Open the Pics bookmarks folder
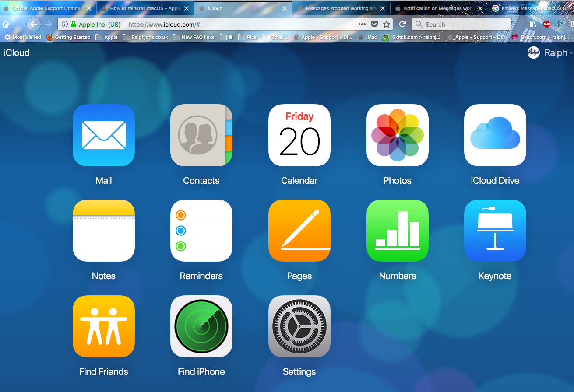This screenshot has width=574, height=392. [x=247, y=37]
